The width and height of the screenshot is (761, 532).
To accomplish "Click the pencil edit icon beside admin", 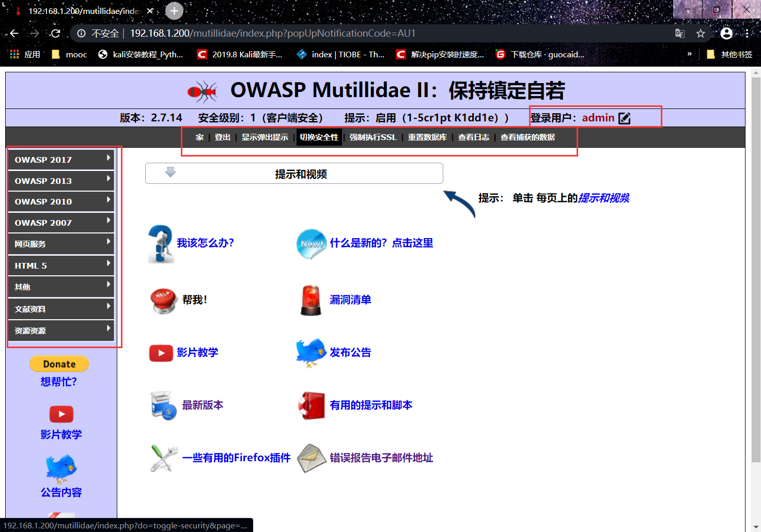I will 624,118.
